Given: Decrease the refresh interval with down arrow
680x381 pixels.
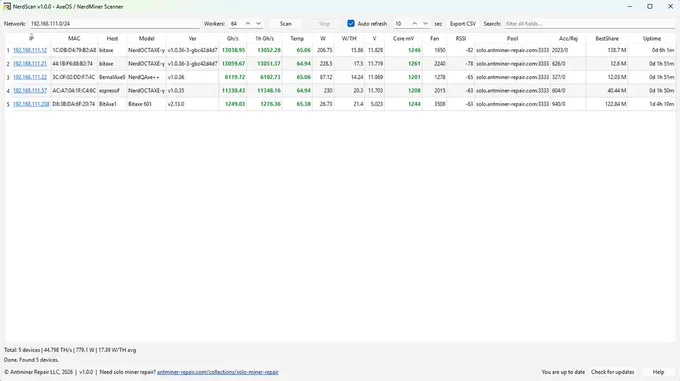Looking at the screenshot, I should point(425,24).
